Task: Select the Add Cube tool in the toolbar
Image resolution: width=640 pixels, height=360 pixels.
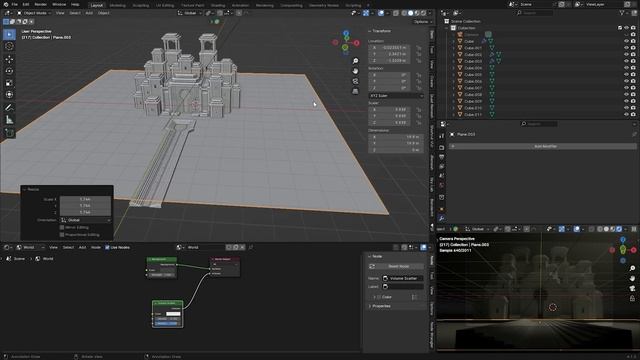Action: [x=9, y=133]
